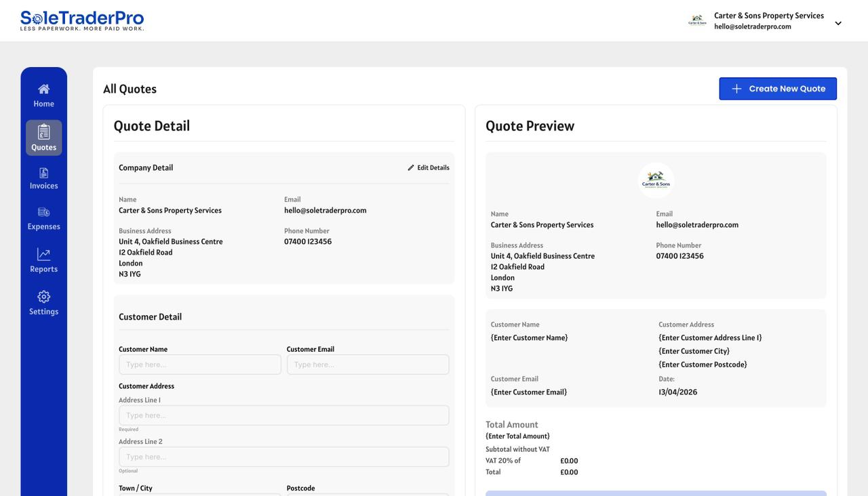Click the Edit Details link

point(433,167)
